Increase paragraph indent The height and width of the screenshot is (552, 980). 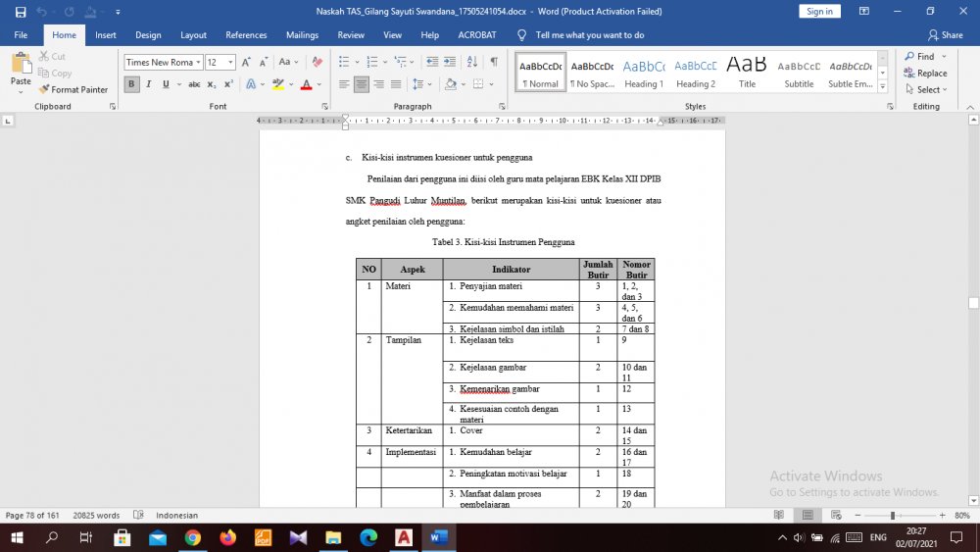pyautogui.click(x=450, y=62)
